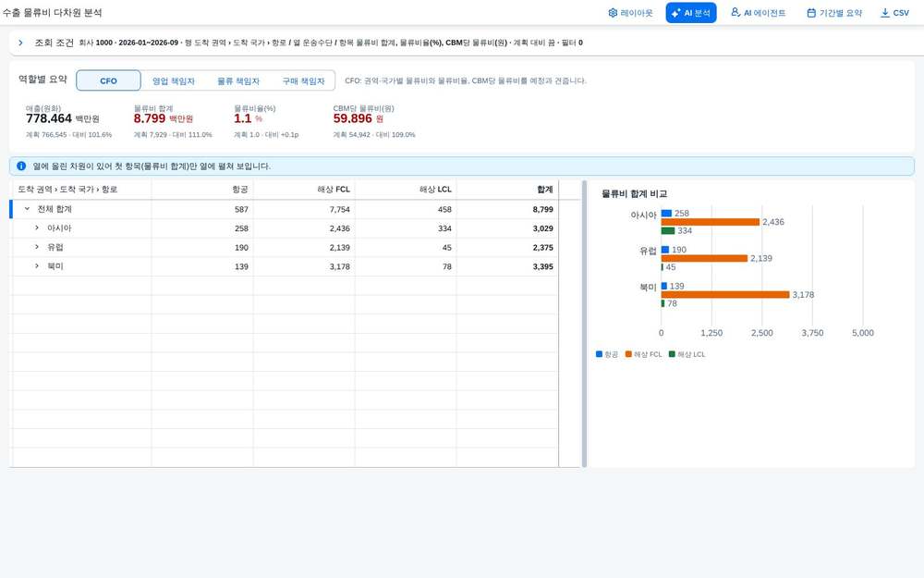The height and width of the screenshot is (578, 924).
Task: Switch to the 물류 책임자 tab
Action: pos(238,80)
